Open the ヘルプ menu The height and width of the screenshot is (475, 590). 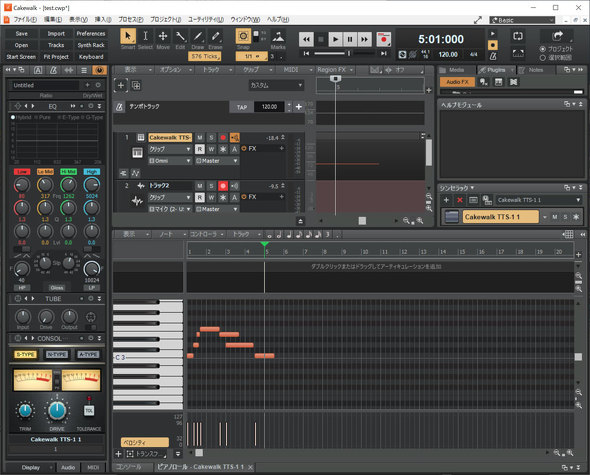pos(278,20)
